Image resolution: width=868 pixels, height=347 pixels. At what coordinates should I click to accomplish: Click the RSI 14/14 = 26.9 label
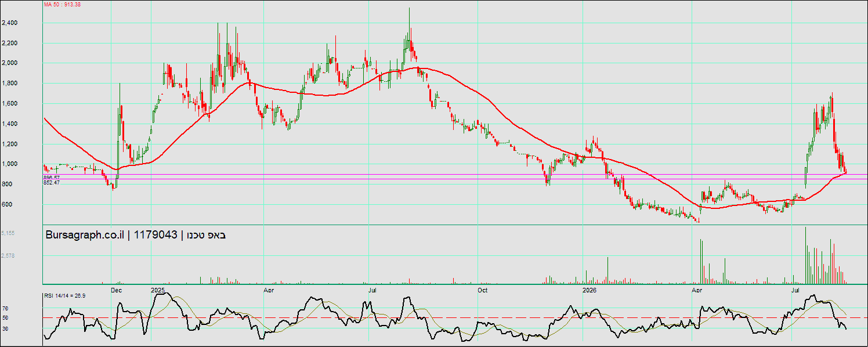[x=65, y=296]
